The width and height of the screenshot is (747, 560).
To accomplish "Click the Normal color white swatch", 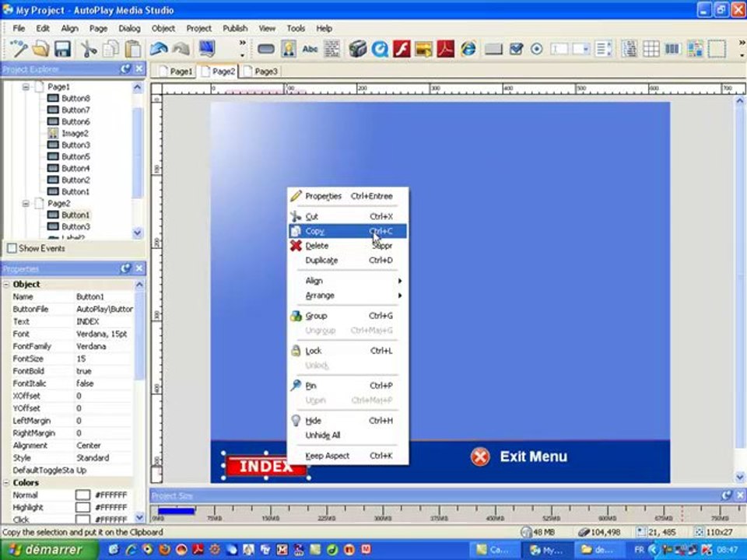I will coord(82,495).
